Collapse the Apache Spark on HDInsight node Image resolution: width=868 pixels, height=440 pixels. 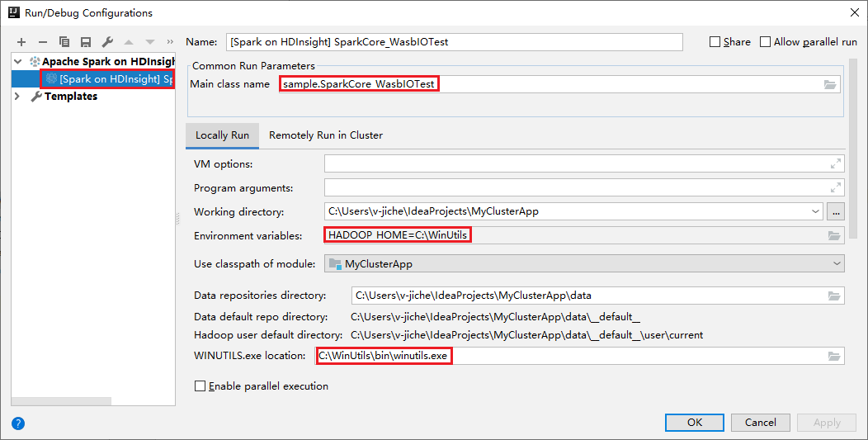pos(18,61)
